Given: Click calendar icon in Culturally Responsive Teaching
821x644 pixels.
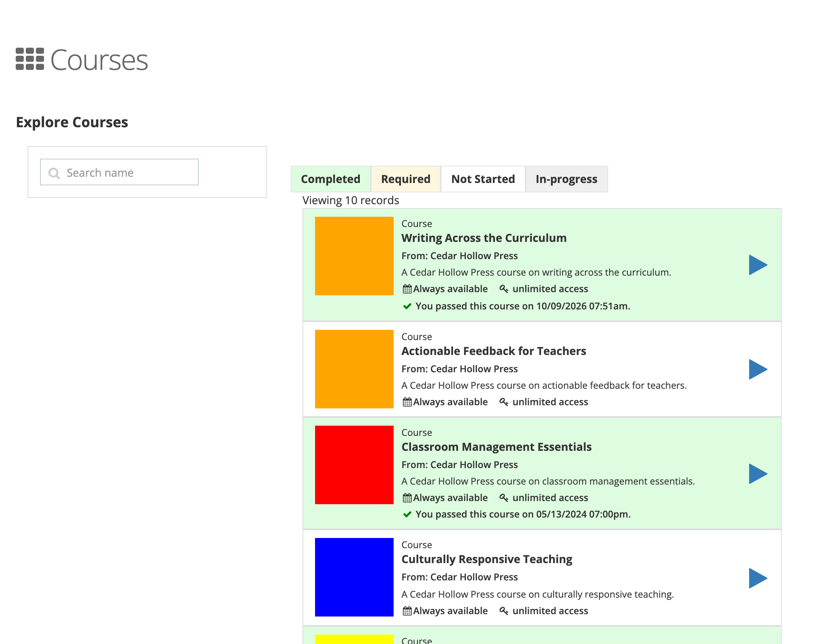Looking at the screenshot, I should tap(407, 611).
